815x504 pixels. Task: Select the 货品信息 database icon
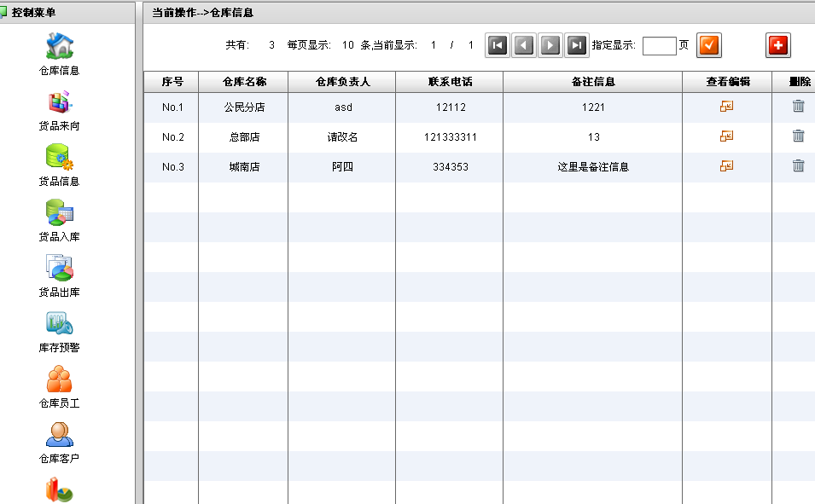tap(59, 157)
